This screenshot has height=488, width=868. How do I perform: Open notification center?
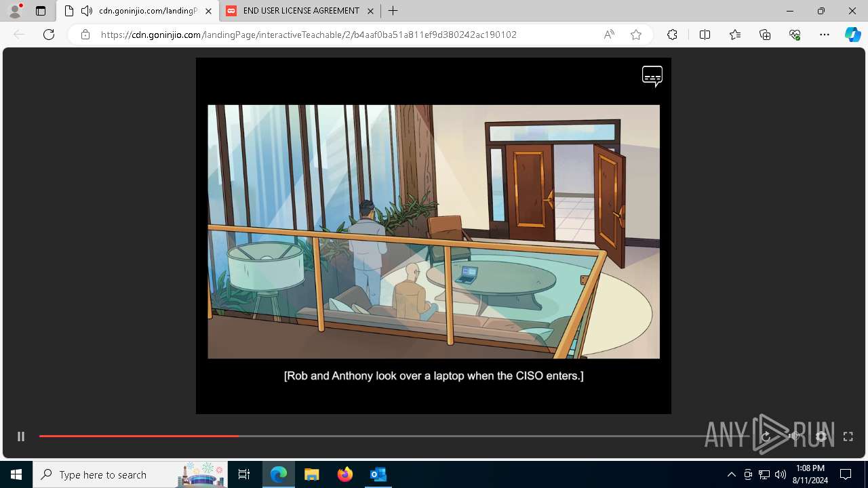coord(846,474)
